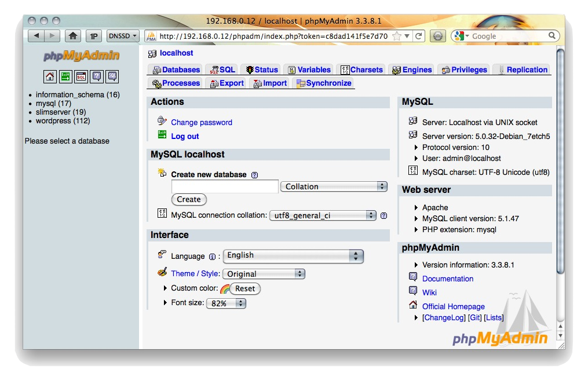Screen dimensions: 588x381
Task: Click the search magnifier in Google box
Action: coord(552,36)
